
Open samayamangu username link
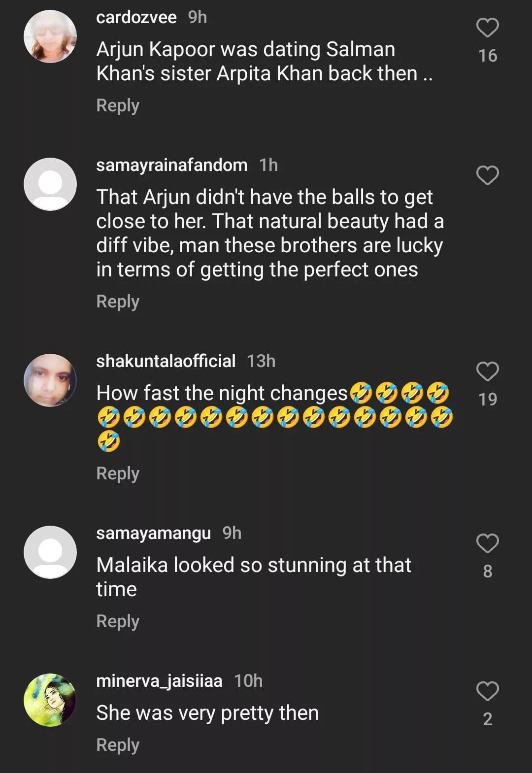[153, 533]
